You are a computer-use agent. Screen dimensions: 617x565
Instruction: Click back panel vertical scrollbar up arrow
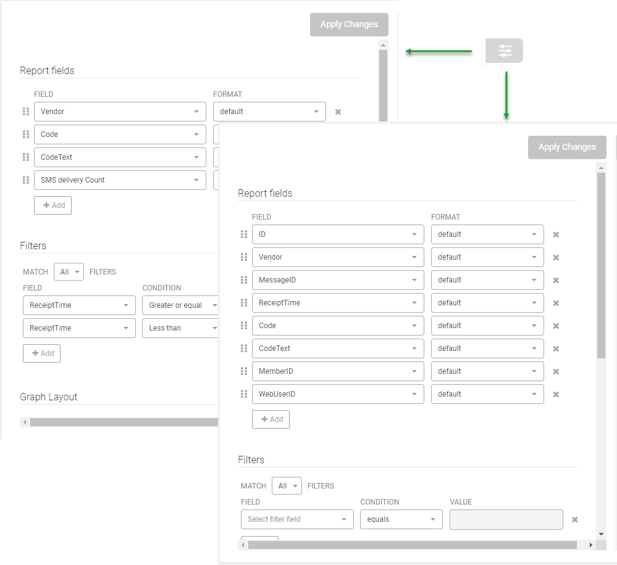(x=383, y=46)
